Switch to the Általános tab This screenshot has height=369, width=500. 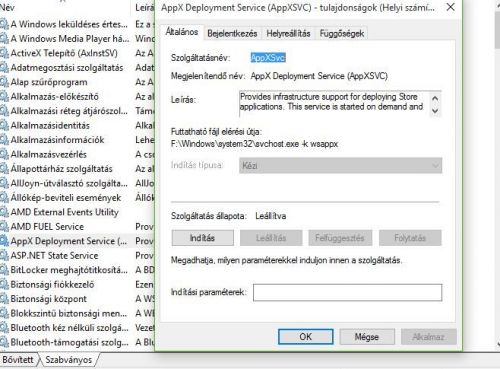coord(182,32)
